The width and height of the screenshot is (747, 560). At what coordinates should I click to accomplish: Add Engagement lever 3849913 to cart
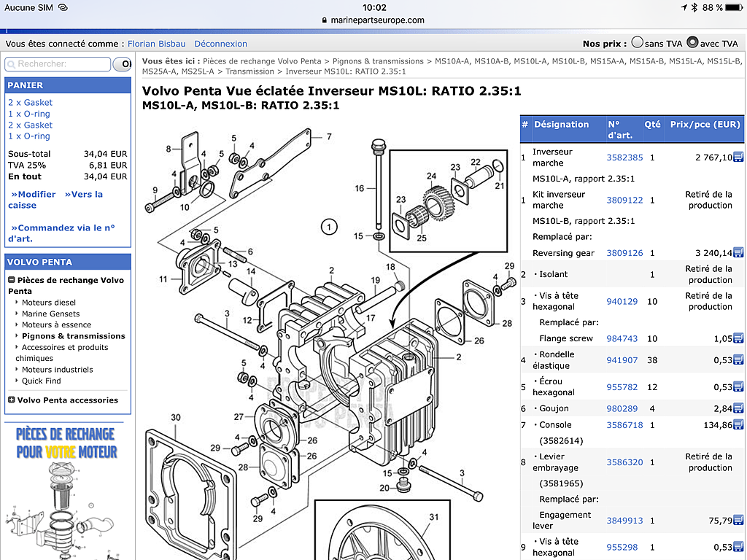(x=738, y=520)
